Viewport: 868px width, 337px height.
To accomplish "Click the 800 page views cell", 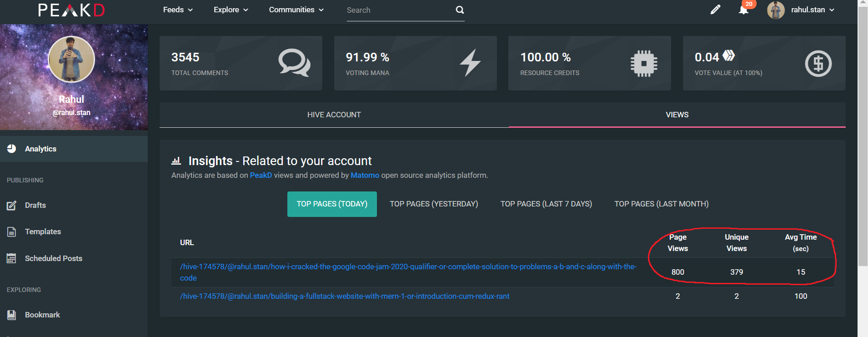I will tap(677, 272).
